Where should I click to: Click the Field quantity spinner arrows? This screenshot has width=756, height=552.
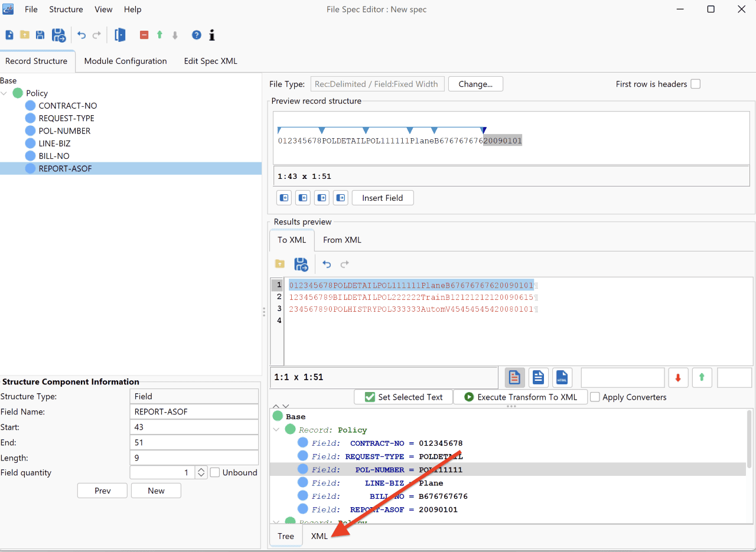pyautogui.click(x=201, y=472)
